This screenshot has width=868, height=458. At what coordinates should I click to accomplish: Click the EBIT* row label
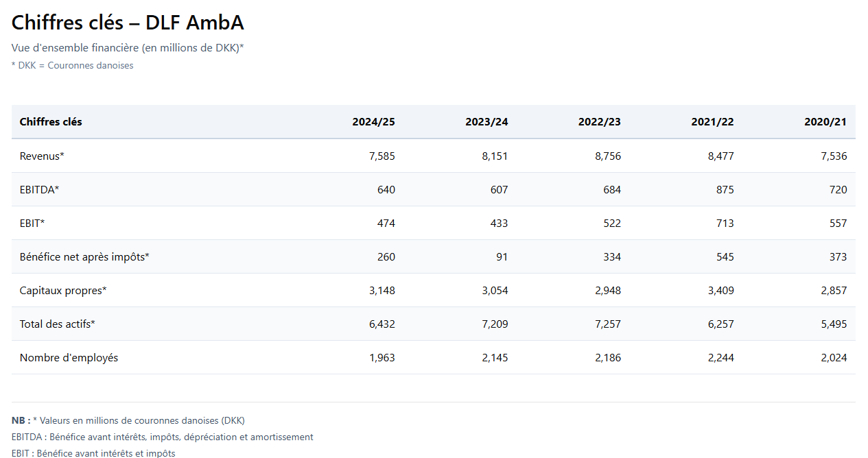pos(32,224)
